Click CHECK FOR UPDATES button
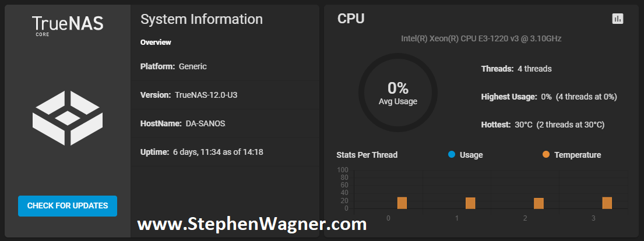The height and width of the screenshot is (241, 644). [68, 205]
